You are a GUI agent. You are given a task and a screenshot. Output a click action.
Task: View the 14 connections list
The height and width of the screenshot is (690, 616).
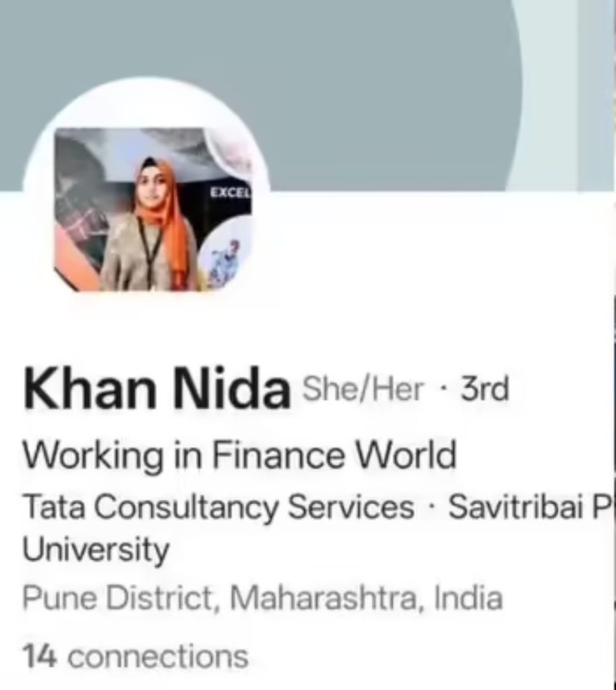coord(135,656)
